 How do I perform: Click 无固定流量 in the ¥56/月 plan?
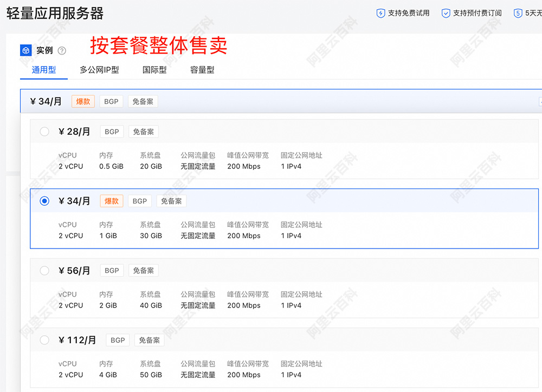click(x=198, y=306)
